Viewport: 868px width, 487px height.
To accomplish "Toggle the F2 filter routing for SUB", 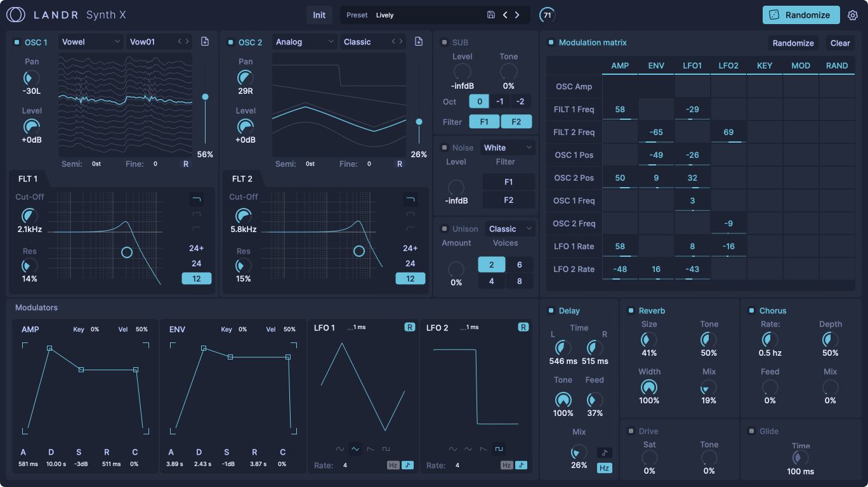I will (516, 121).
